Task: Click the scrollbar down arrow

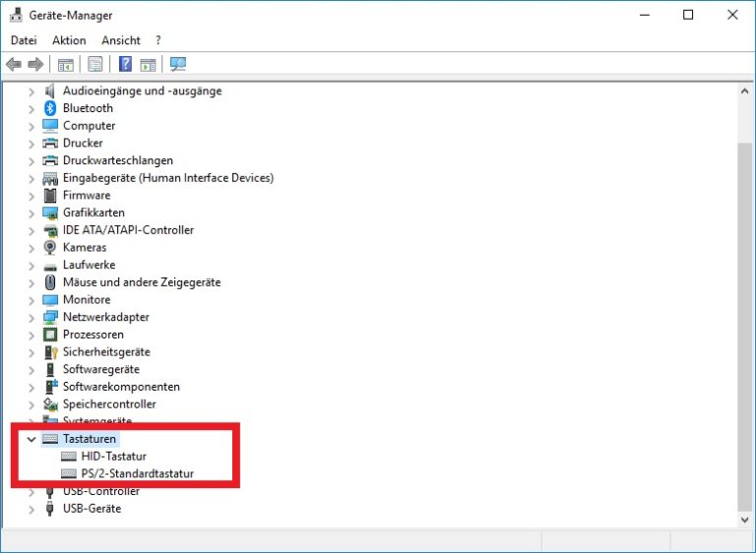Action: 744,520
